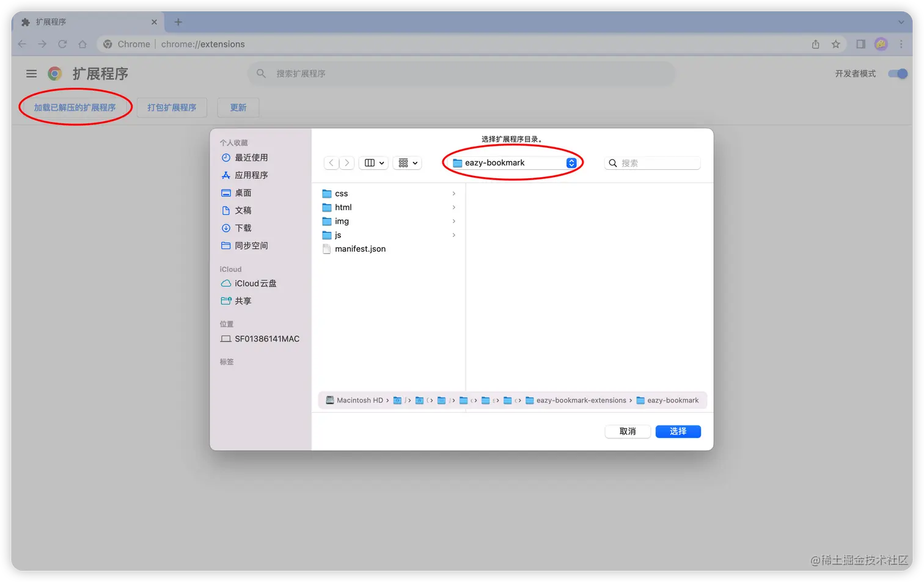Click the Chrome logo beside 扩展程序

click(55, 73)
